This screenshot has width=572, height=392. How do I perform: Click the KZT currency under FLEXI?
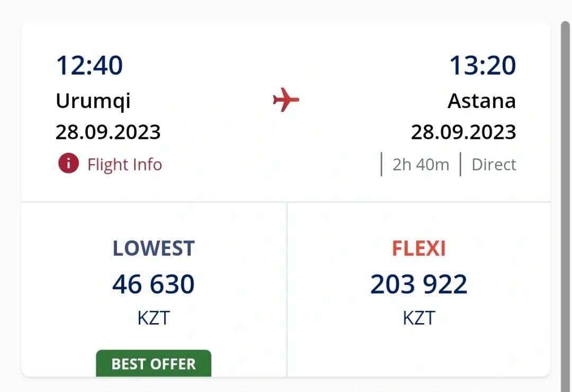pyautogui.click(x=418, y=318)
